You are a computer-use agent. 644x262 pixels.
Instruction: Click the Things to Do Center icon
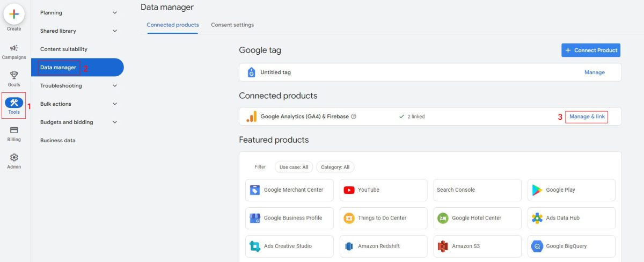[349, 218]
